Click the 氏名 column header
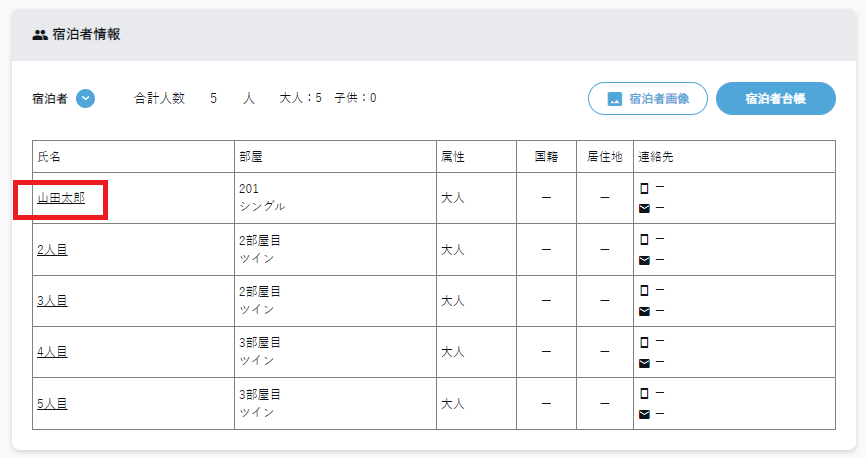 coord(50,157)
